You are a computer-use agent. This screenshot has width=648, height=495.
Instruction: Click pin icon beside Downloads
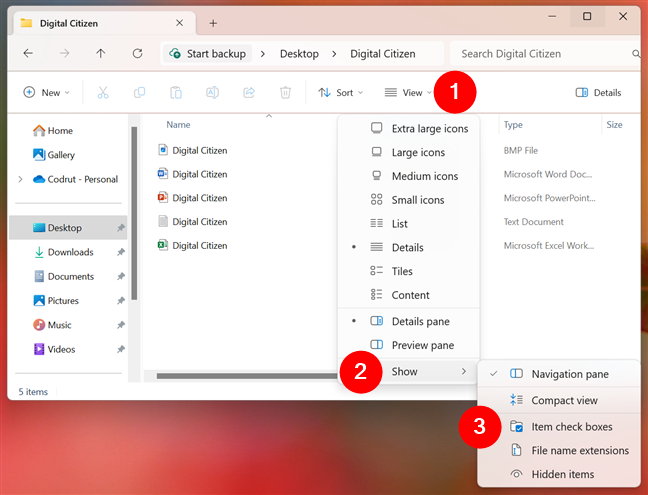(121, 252)
